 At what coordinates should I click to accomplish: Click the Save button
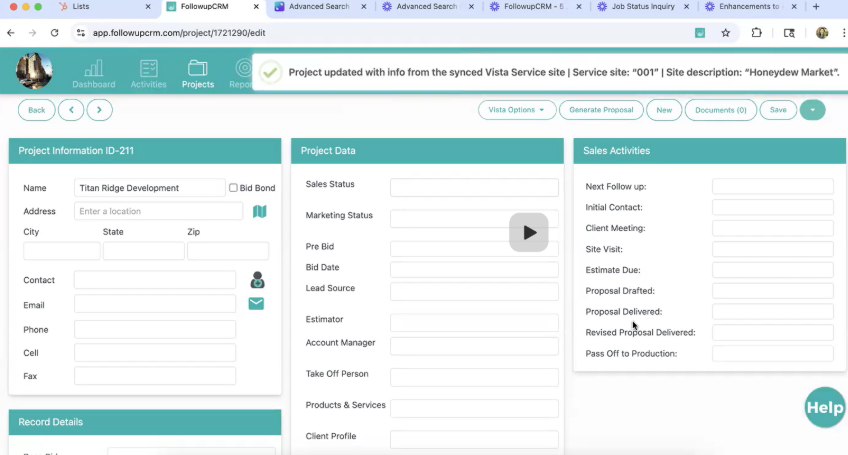point(778,110)
